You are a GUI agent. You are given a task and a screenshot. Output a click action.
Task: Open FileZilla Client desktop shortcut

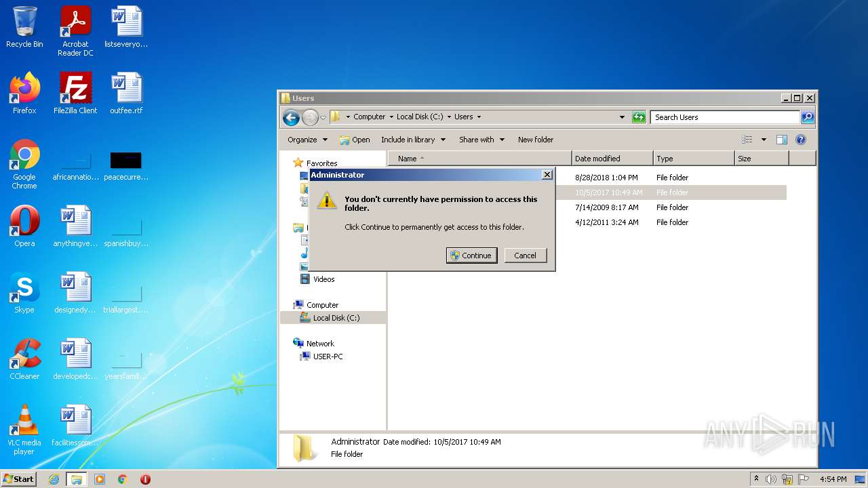(x=75, y=94)
